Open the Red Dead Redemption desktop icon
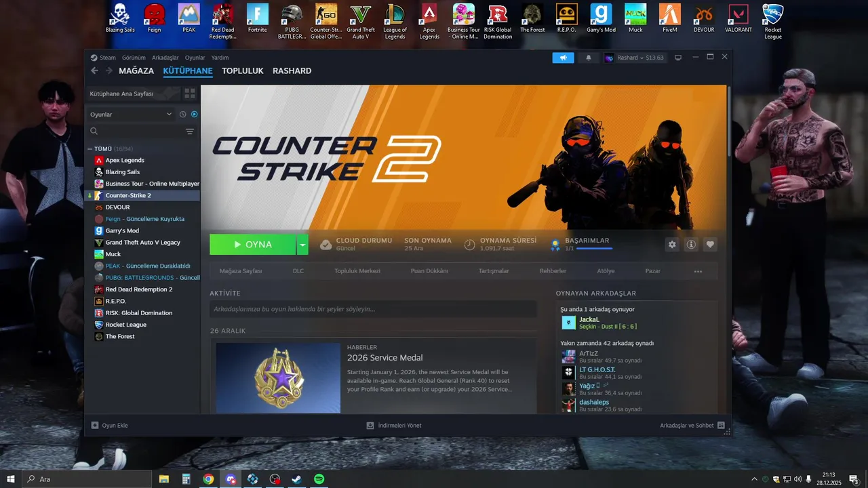 [223, 22]
